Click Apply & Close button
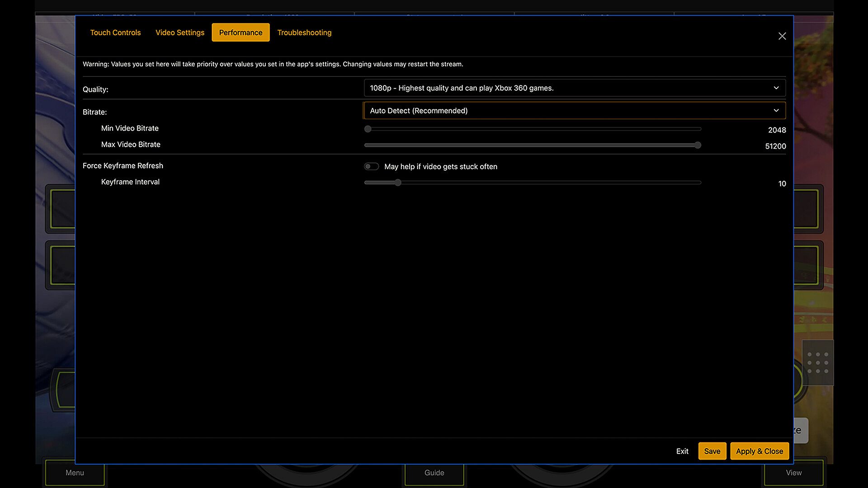This screenshot has width=868, height=488. (759, 451)
